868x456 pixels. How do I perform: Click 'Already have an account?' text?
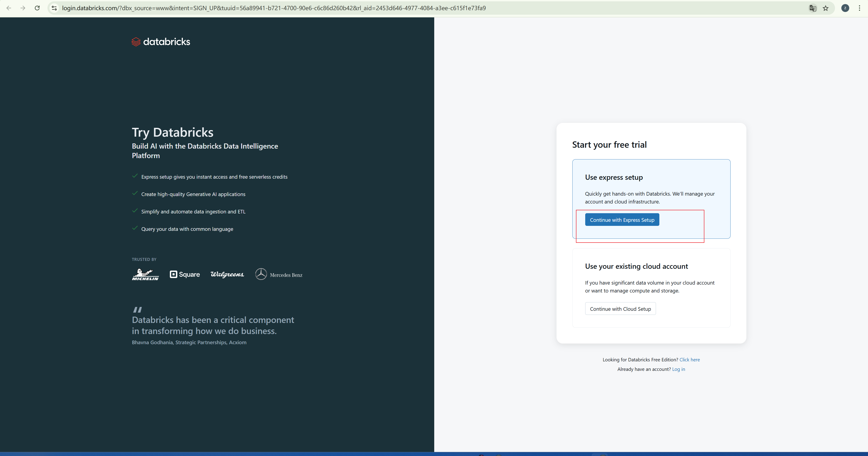coord(644,369)
